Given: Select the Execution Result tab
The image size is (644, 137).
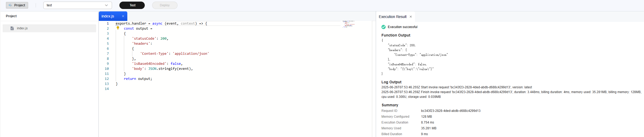Looking at the screenshot, I should [x=393, y=17].
